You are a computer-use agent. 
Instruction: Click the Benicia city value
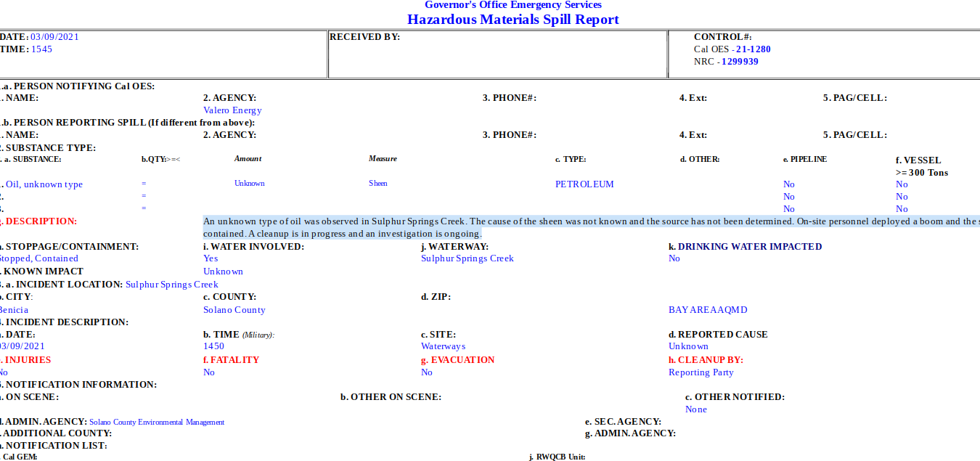click(x=14, y=310)
